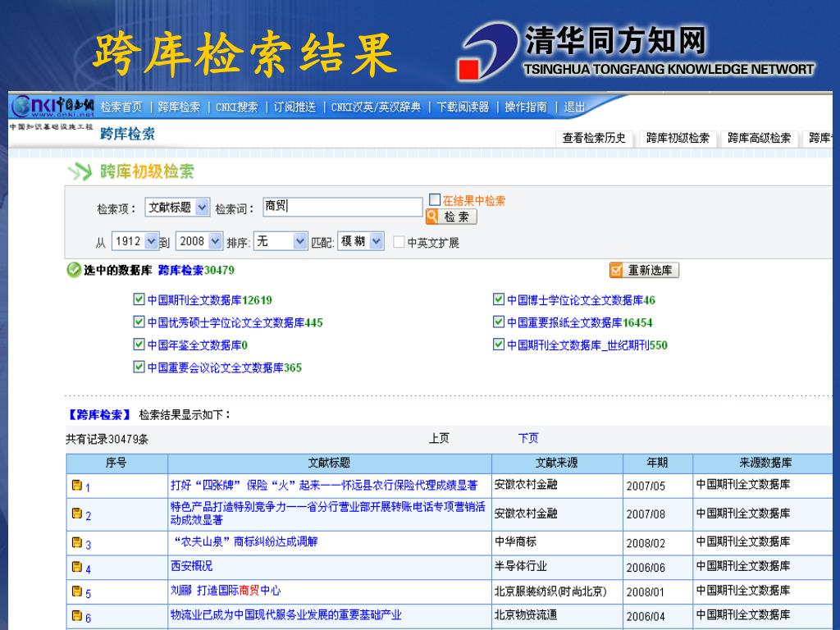Screen dimensions: 840x630
Task: Click the document icon in result row 6
Action: pos(77,616)
